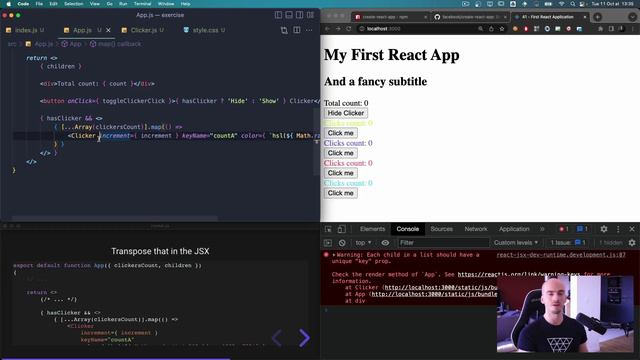Click the open changes (compare) editor icon

(x=284, y=30)
